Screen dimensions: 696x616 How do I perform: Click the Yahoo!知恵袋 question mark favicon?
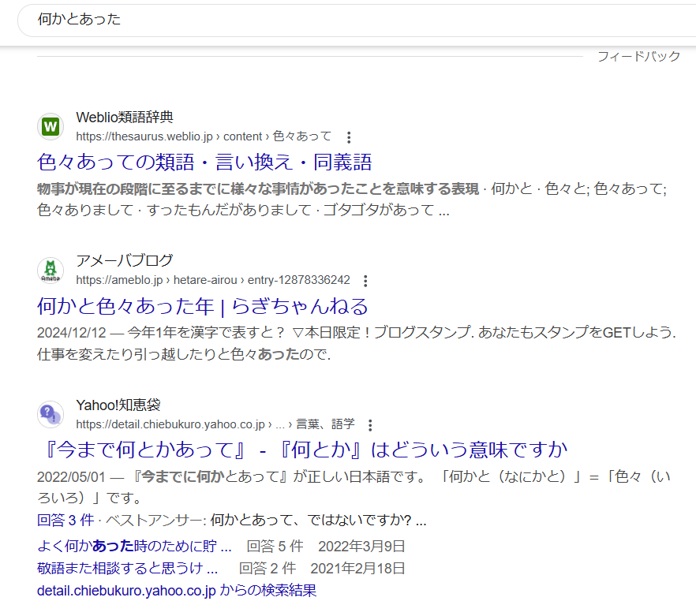[51, 415]
